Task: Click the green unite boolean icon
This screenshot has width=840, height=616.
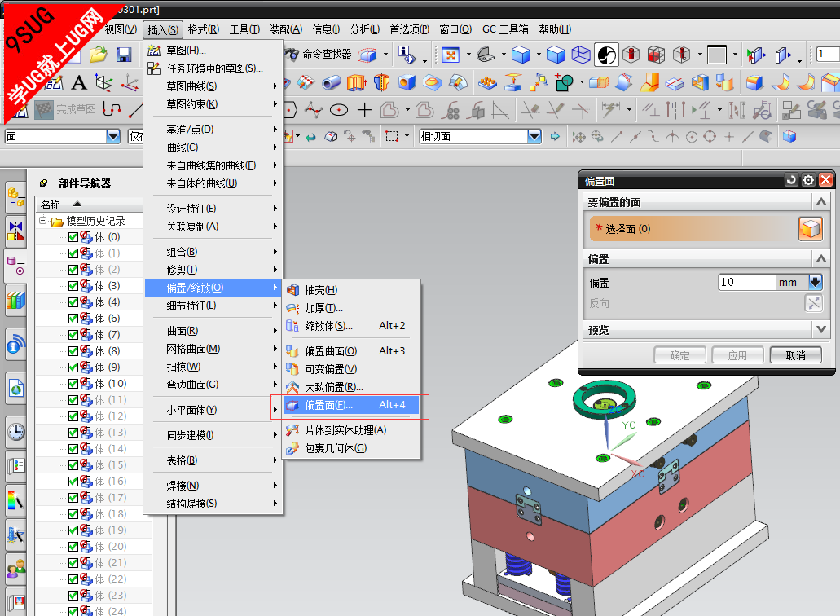Action: tap(564, 82)
